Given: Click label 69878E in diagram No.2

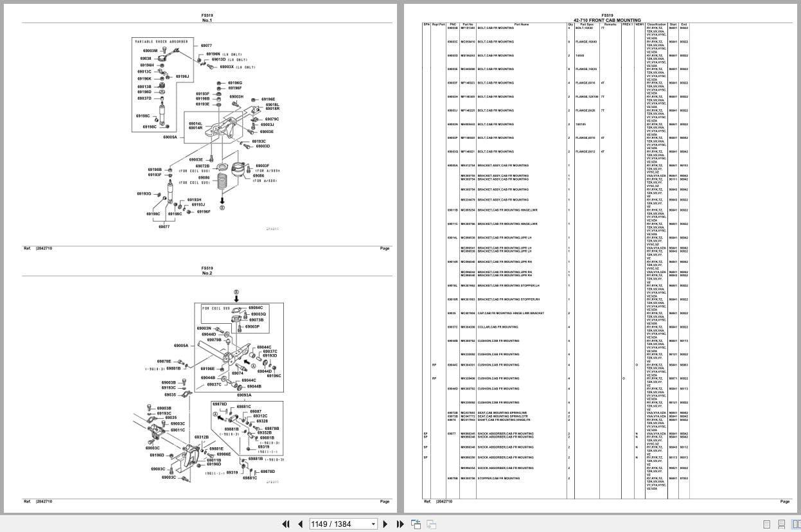Looking at the screenshot, I should [x=164, y=361].
